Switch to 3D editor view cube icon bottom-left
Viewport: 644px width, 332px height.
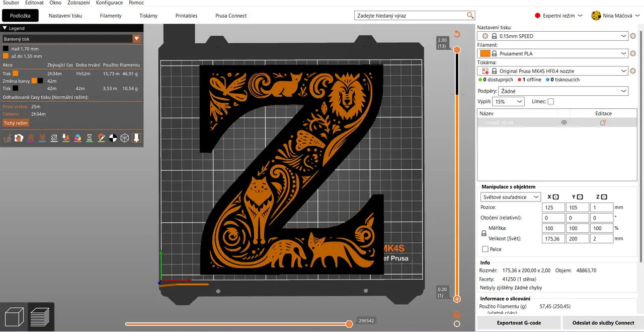tap(14, 316)
